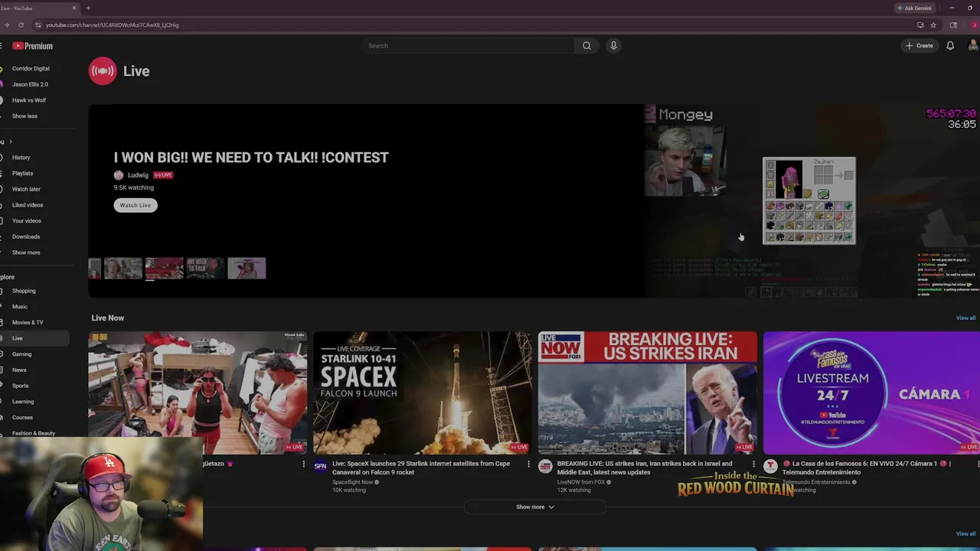Open the YouTube account avatar menu

(973, 46)
